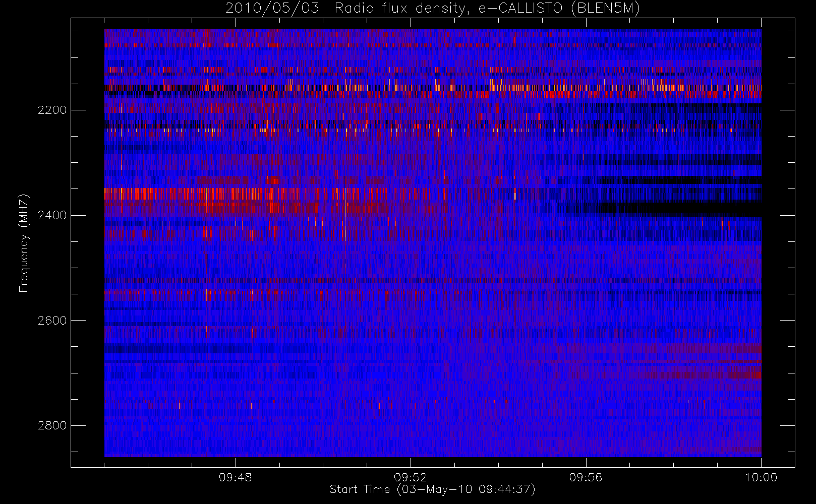Viewport: 816px width, 504px height.
Task: Click the 09:52 time tick label
Action: (x=411, y=477)
